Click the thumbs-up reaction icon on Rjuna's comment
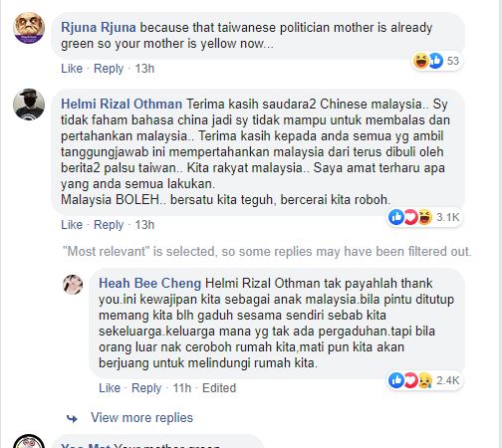Screen dimensions: 502x448 click(x=435, y=61)
